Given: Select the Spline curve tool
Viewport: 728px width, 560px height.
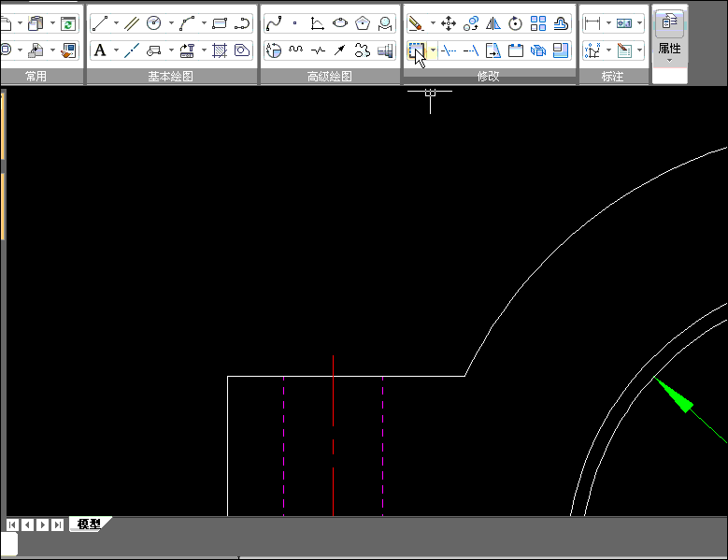Looking at the screenshot, I should point(273,23).
